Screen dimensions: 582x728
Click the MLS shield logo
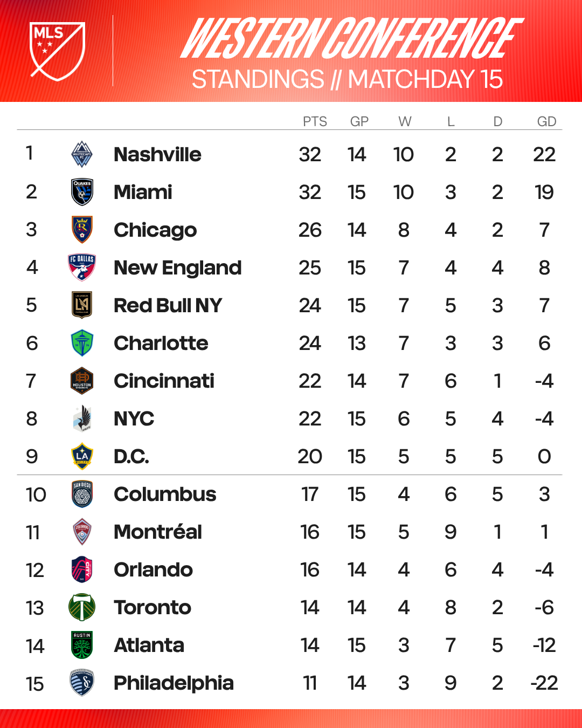point(57,51)
